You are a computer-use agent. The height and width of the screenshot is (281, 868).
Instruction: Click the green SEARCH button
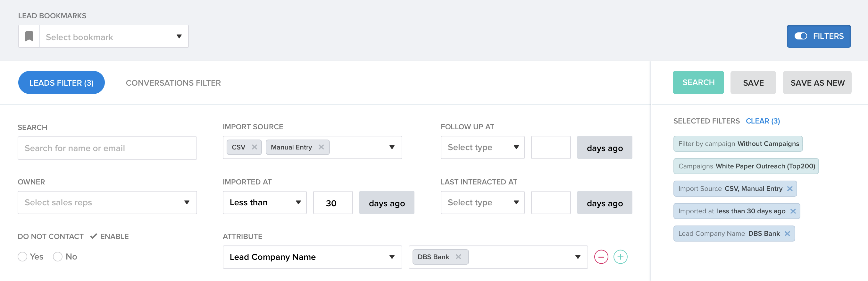698,82
